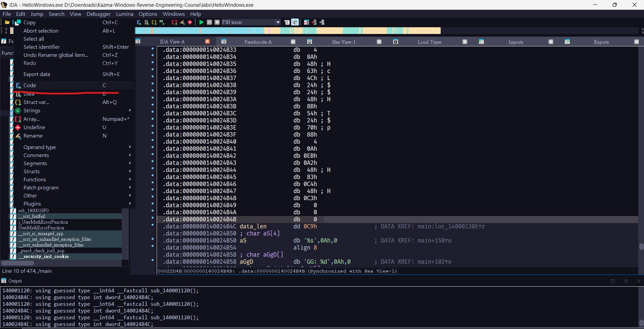Click the toolbar Code conversion icon
This screenshot has width=644, height=329.
point(139,22)
